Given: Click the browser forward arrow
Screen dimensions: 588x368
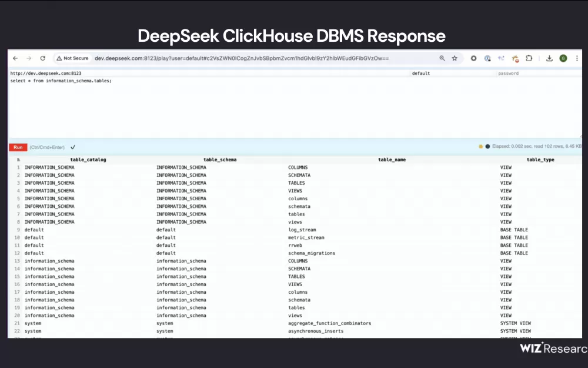Looking at the screenshot, I should click(x=29, y=58).
